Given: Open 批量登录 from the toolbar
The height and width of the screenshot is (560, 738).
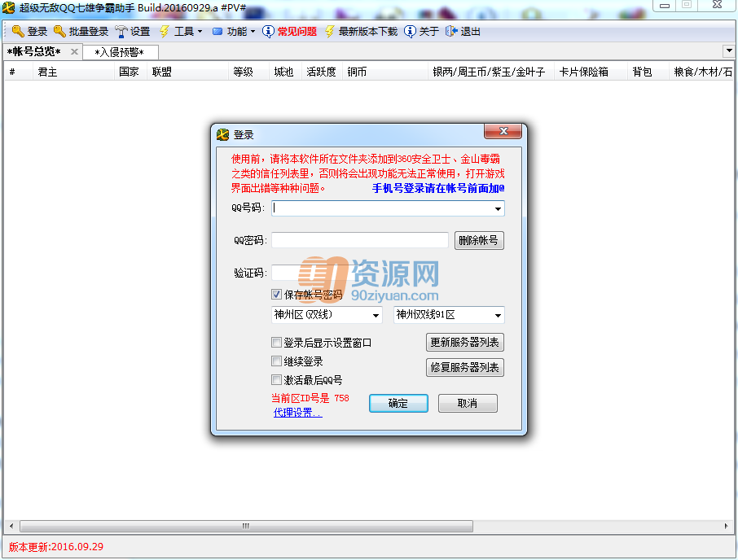Looking at the screenshot, I should tap(81, 32).
